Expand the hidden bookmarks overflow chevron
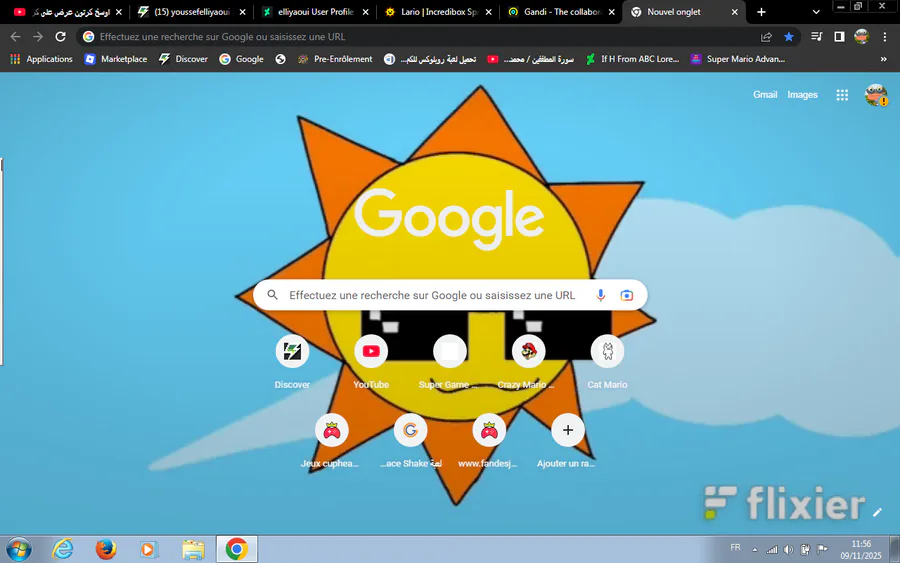 883,59
